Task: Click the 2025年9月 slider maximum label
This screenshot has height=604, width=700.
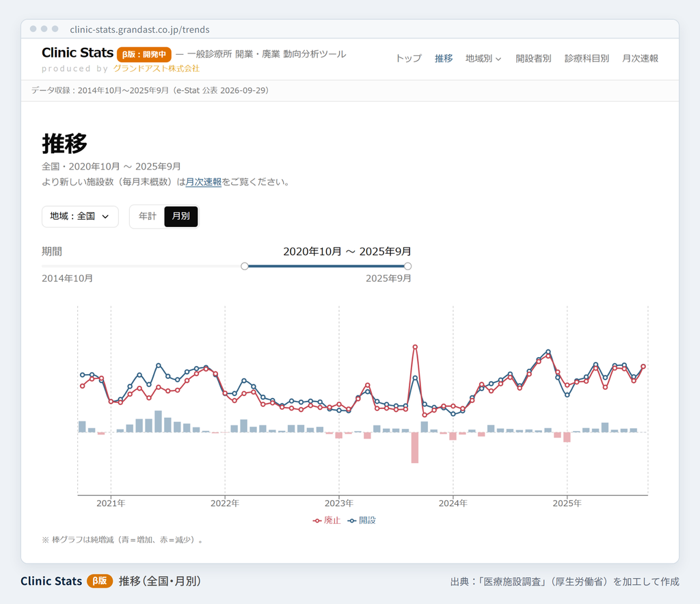Action: click(x=388, y=278)
